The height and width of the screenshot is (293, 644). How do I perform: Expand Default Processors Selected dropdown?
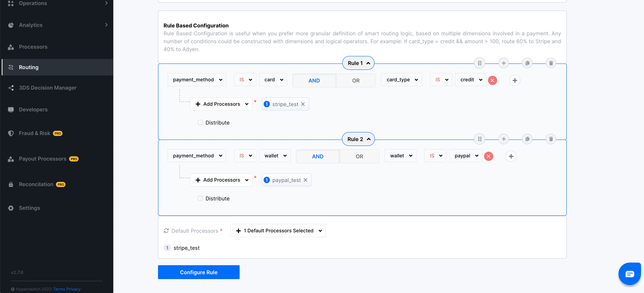coord(278,230)
